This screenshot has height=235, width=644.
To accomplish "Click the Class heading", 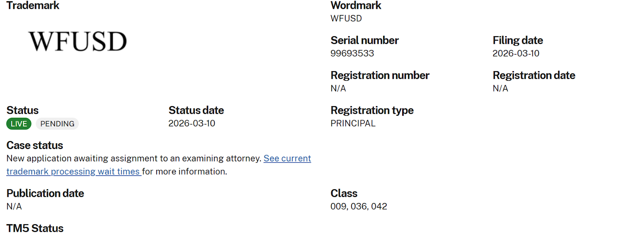I will point(344,194).
